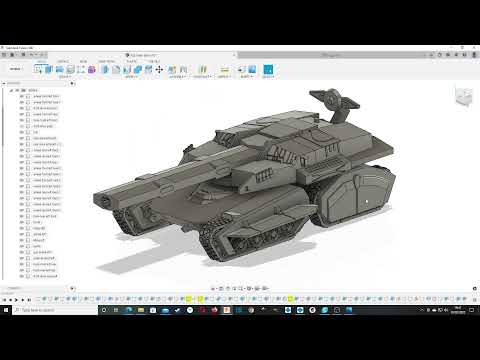The height and width of the screenshot is (360, 480).
Task: Open the SELECT group dropdown
Action: (x=268, y=77)
